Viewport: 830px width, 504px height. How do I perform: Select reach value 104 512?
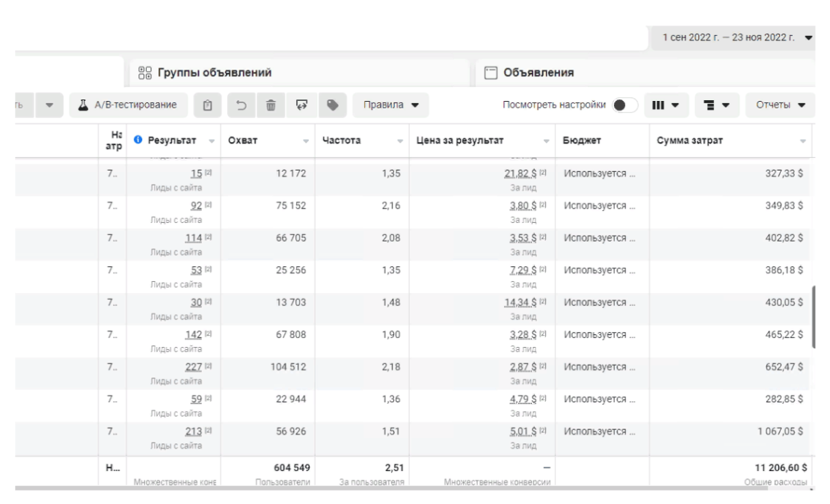pos(288,367)
